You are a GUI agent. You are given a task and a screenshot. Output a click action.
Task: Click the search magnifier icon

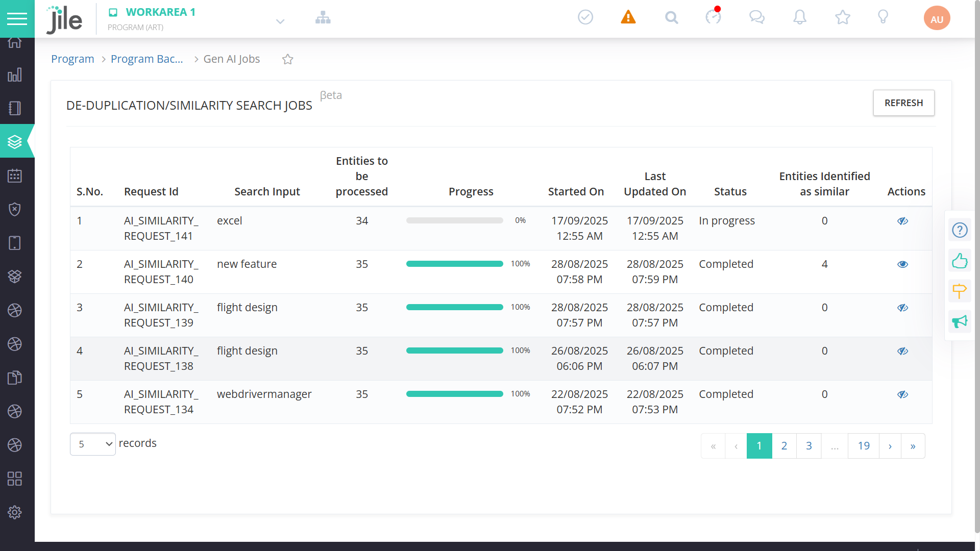[x=672, y=18]
